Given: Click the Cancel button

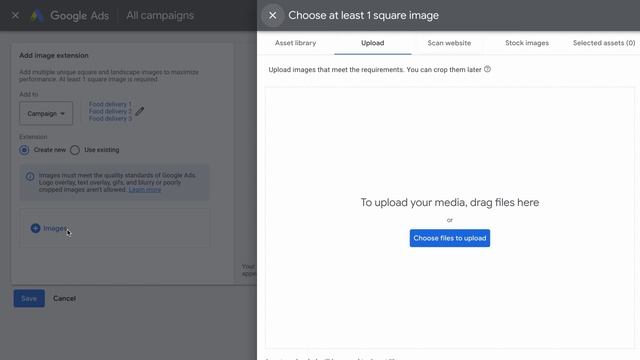Looking at the screenshot, I should (x=64, y=298).
